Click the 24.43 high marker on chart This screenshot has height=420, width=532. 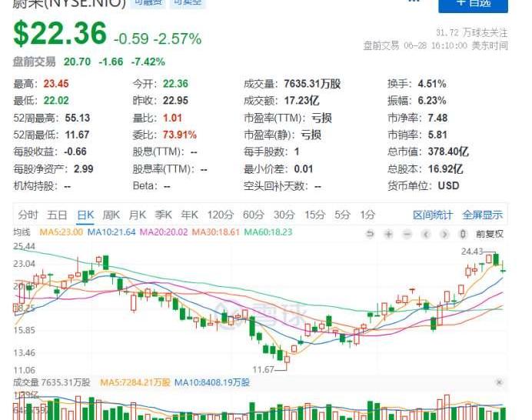pyautogui.click(x=472, y=252)
